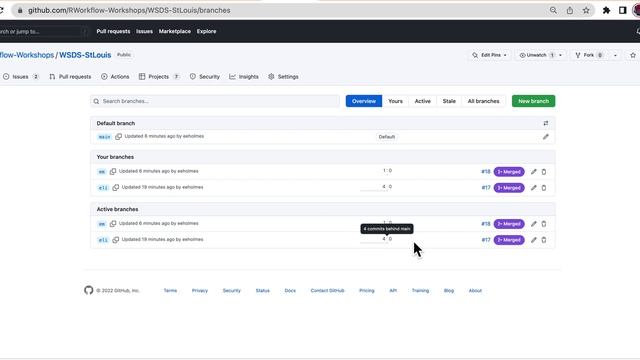Switch to the Insights tab
The image size is (640, 360).
click(244, 77)
